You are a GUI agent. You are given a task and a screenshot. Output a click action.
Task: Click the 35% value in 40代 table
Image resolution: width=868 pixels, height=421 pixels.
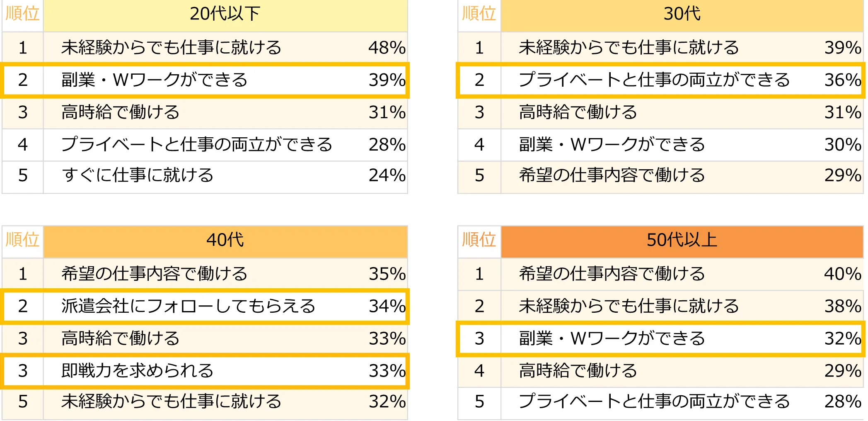coord(387,274)
